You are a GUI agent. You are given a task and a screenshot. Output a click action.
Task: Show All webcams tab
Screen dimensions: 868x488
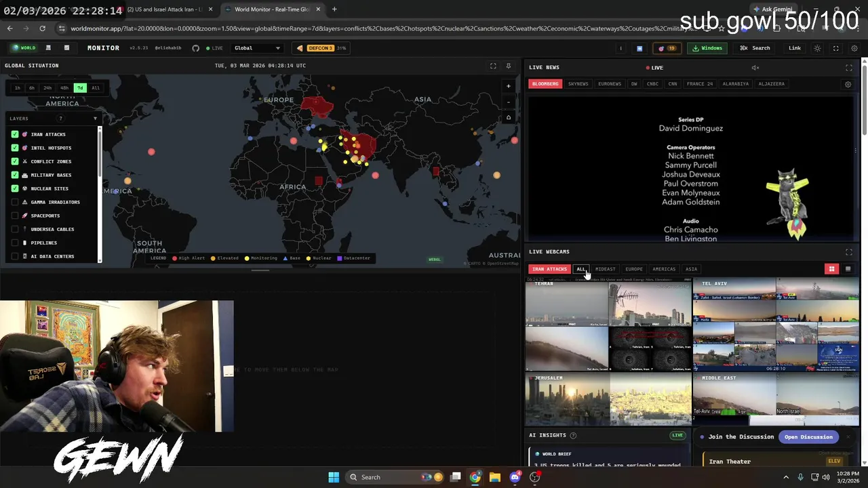(x=581, y=269)
